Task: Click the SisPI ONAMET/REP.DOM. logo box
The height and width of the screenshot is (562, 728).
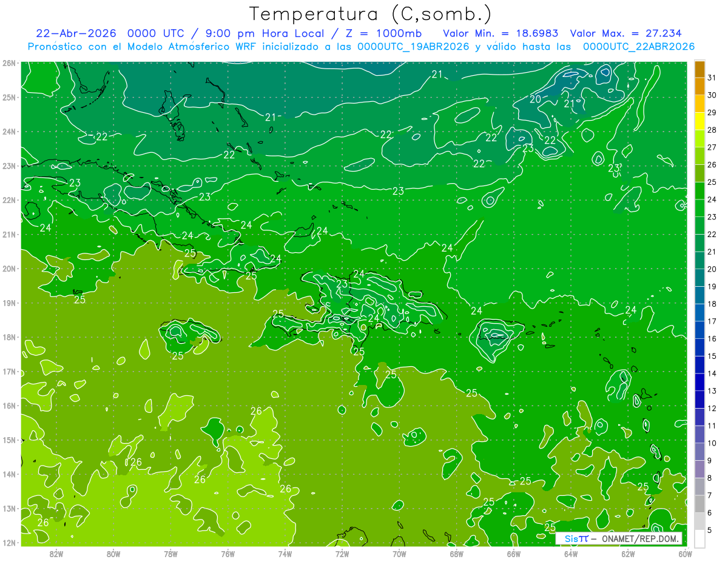Action: 619,538
